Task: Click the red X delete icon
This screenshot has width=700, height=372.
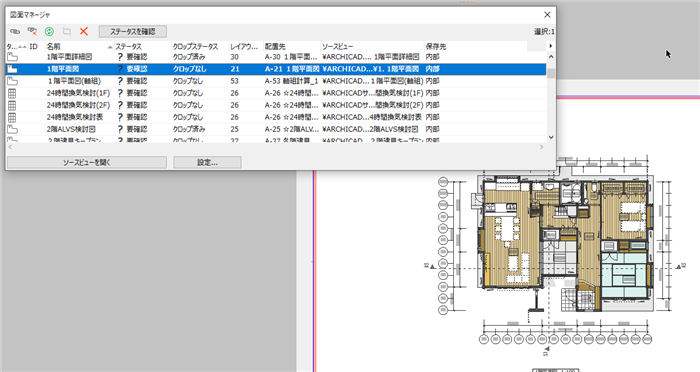Action: [x=84, y=31]
